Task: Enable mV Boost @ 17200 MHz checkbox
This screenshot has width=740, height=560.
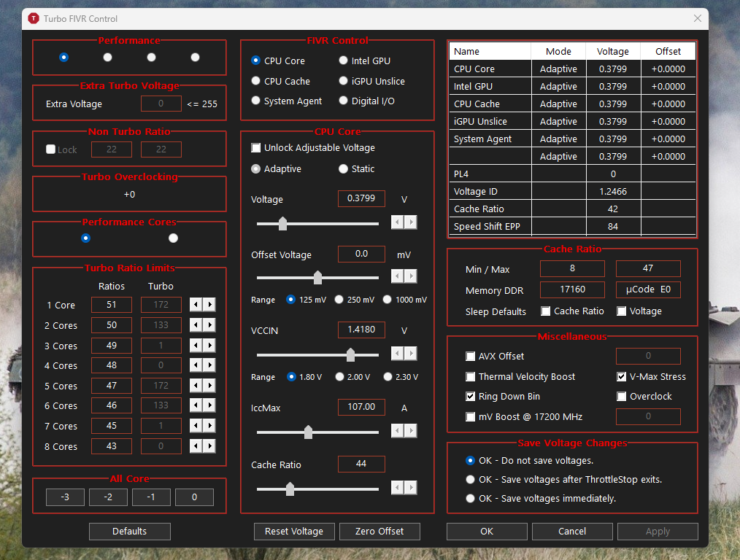Action: coord(471,416)
